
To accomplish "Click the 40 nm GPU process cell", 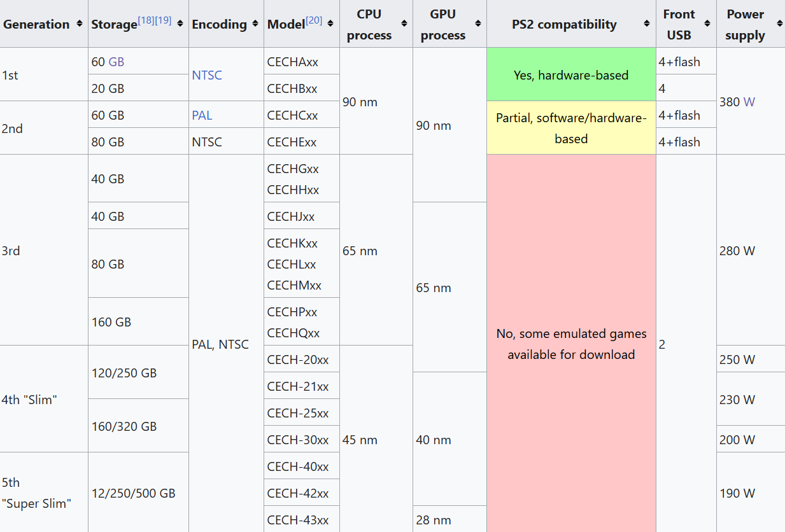I will point(449,439).
